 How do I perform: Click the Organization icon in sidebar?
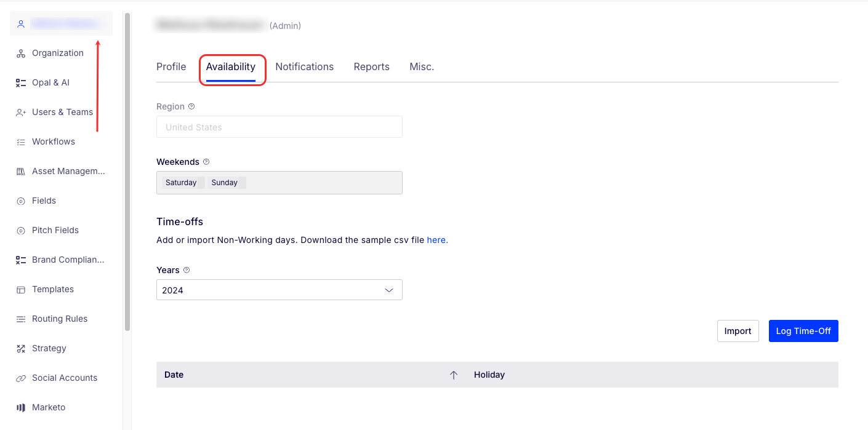pos(21,54)
